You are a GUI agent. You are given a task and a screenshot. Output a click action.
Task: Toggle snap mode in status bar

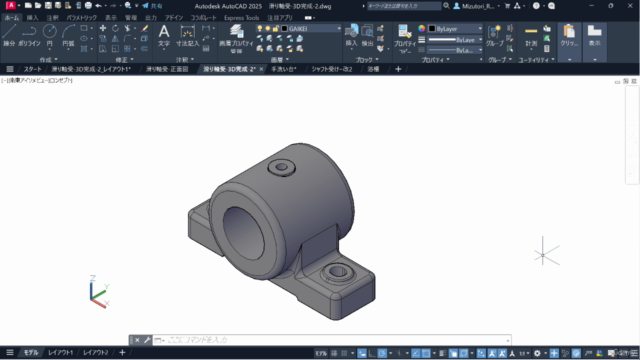[x=344, y=353]
